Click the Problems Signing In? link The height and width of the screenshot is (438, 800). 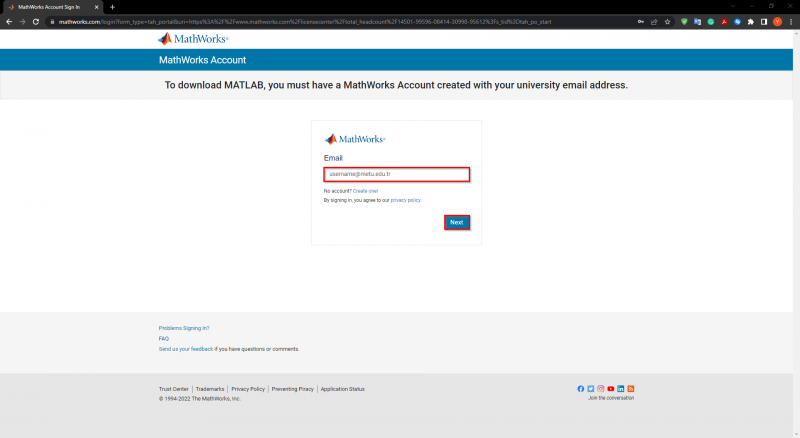tap(184, 328)
